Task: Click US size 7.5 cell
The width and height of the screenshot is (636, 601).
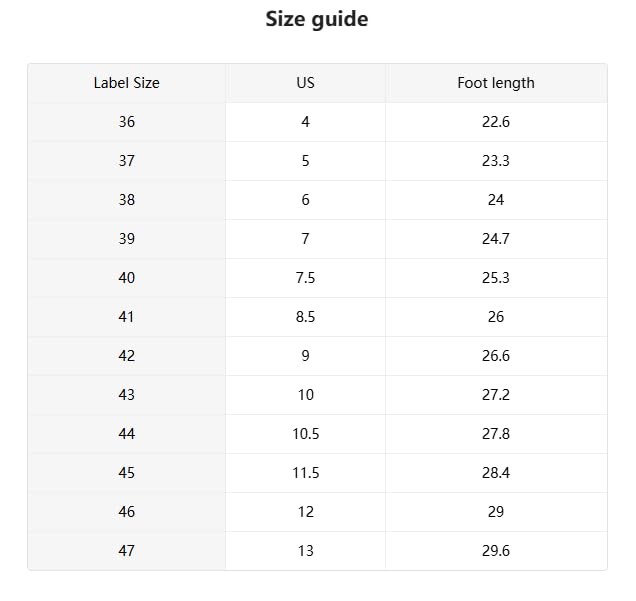Action: (x=306, y=278)
